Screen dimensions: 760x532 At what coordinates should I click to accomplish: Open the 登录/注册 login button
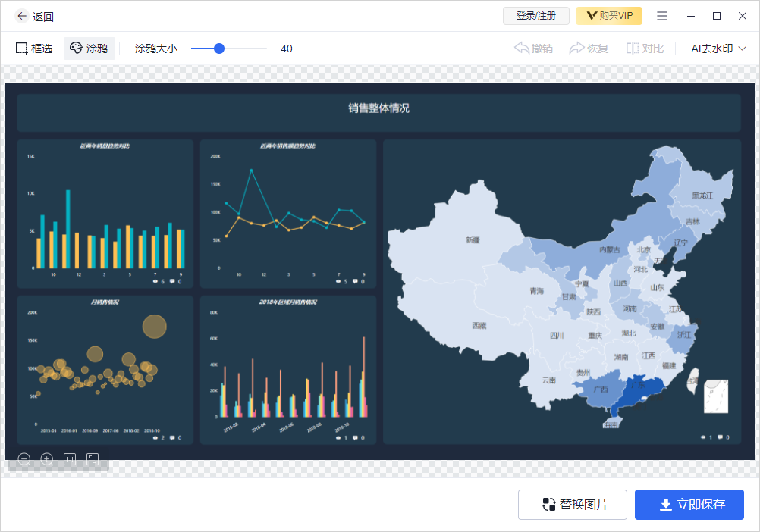pyautogui.click(x=536, y=16)
